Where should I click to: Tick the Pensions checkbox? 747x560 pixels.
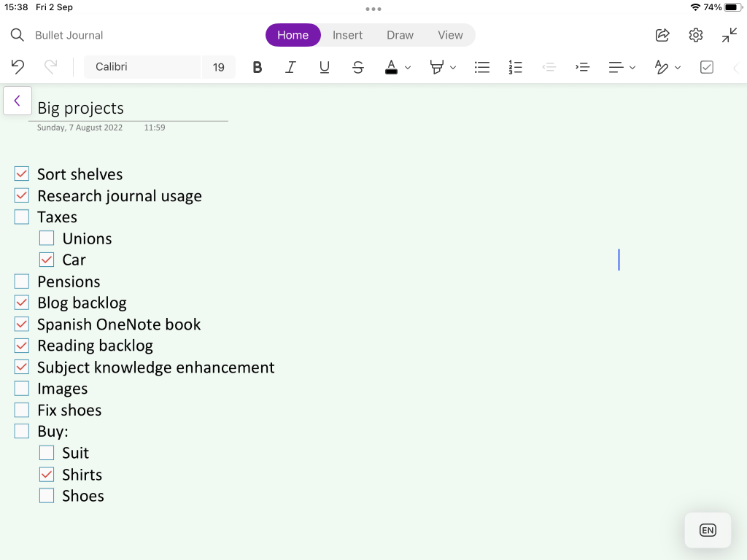click(22, 281)
